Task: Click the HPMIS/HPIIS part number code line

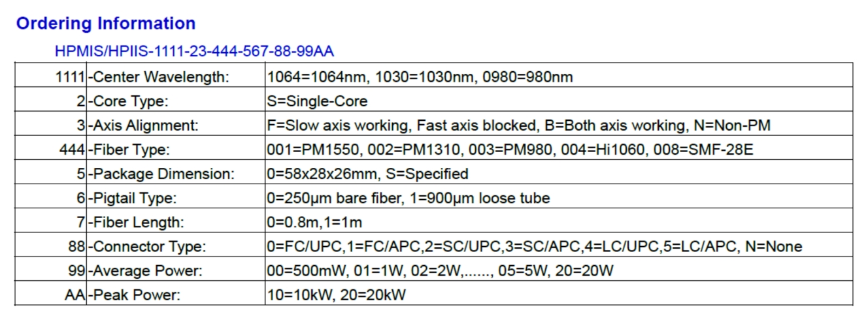Action: coord(195,52)
